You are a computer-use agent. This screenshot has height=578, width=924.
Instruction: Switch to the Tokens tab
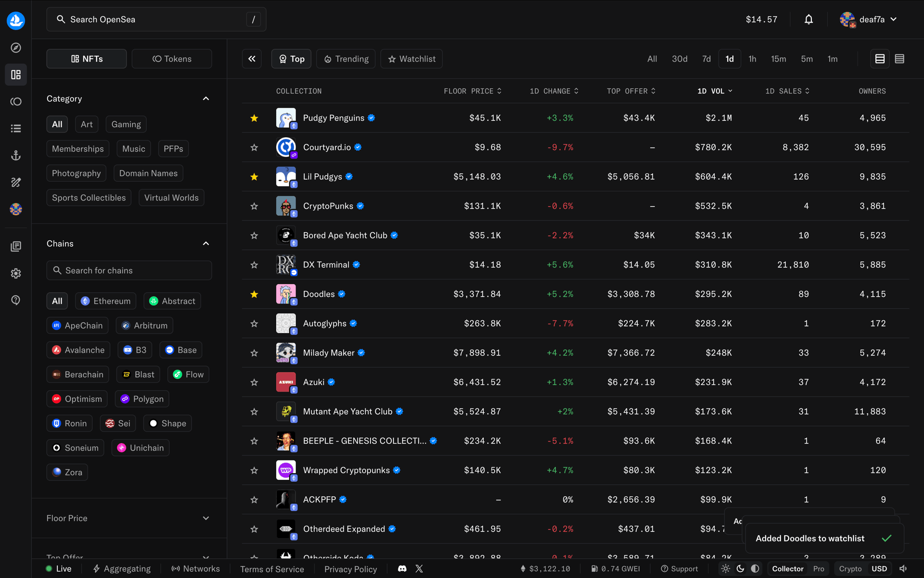pos(172,59)
